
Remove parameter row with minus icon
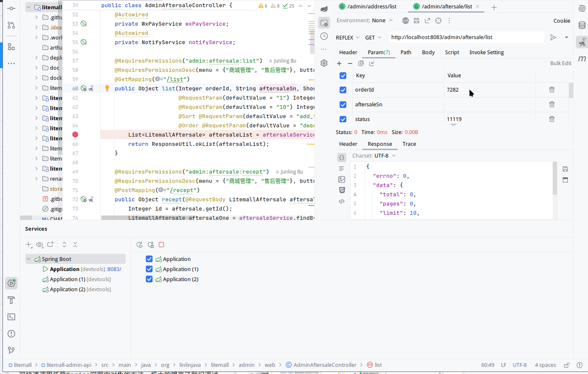350,63
